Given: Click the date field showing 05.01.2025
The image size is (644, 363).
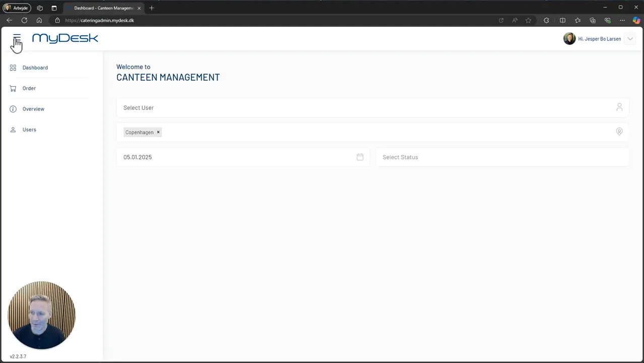Looking at the screenshot, I should (242, 157).
